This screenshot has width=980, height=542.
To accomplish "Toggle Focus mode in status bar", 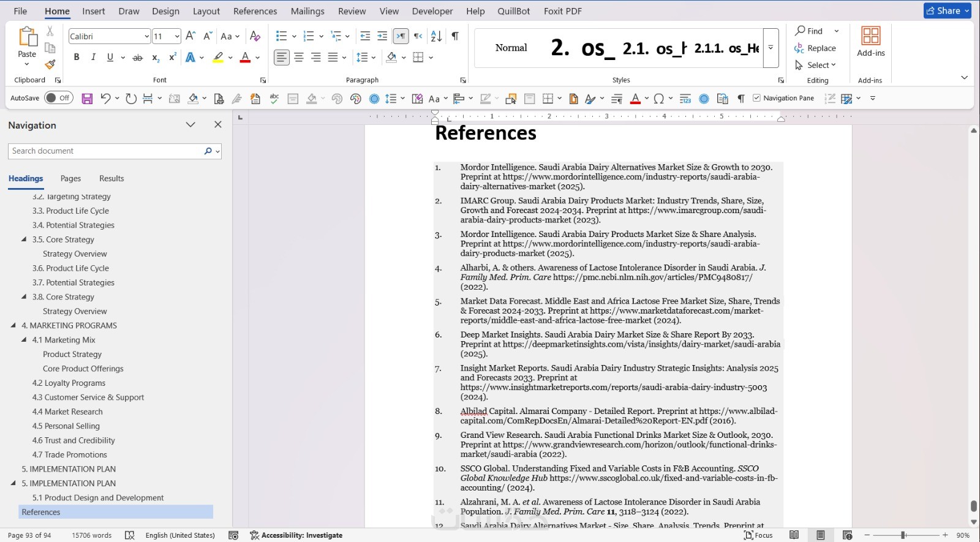I will [758, 535].
